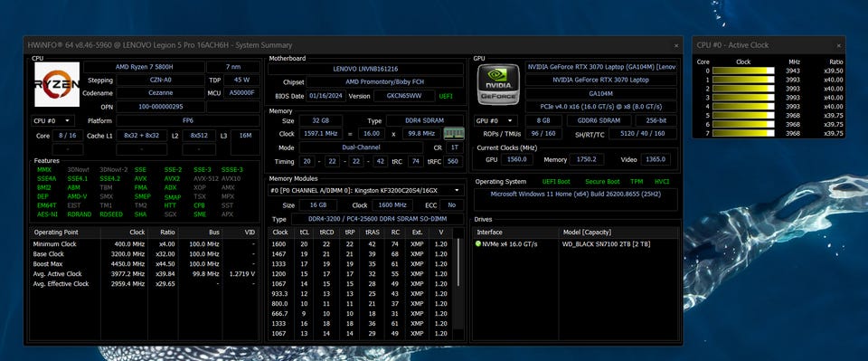Image resolution: width=868 pixels, height=361 pixels.
Task: Select the 933.3 row in timings table
Action: pos(361,294)
